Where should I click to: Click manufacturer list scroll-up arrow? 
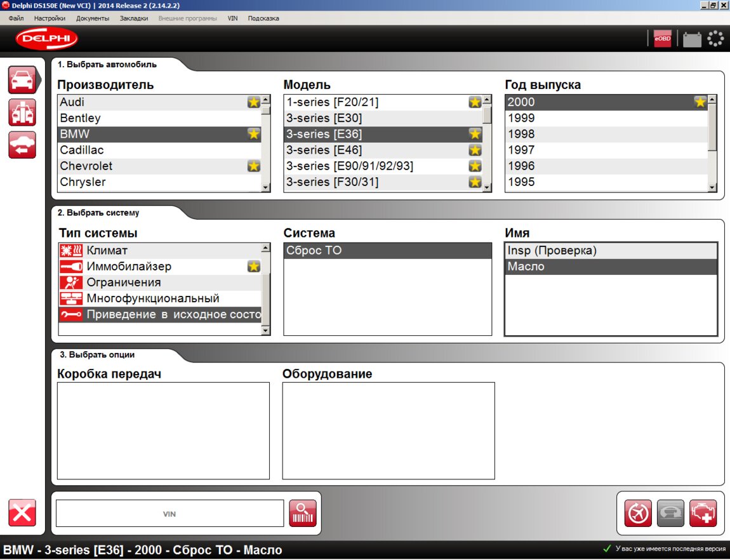point(265,100)
